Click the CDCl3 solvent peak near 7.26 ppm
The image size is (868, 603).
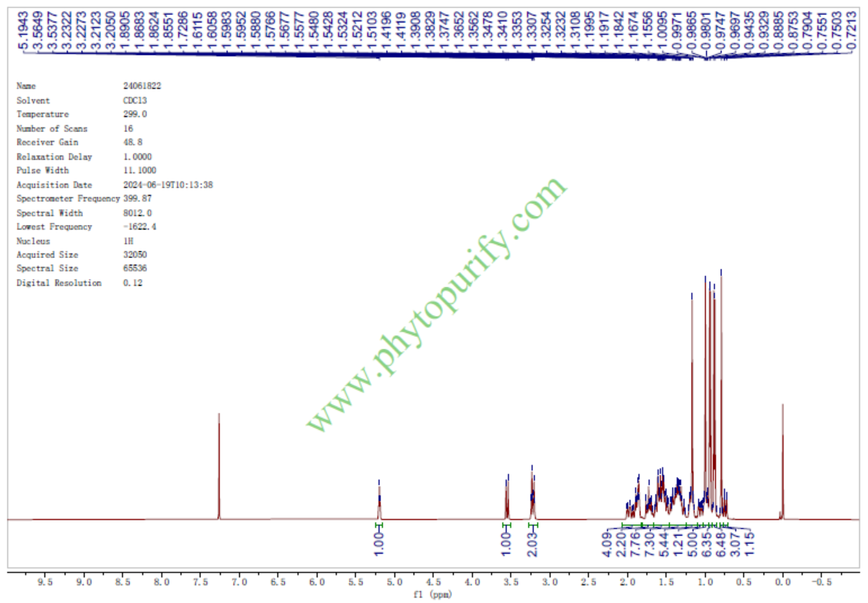coord(219,465)
